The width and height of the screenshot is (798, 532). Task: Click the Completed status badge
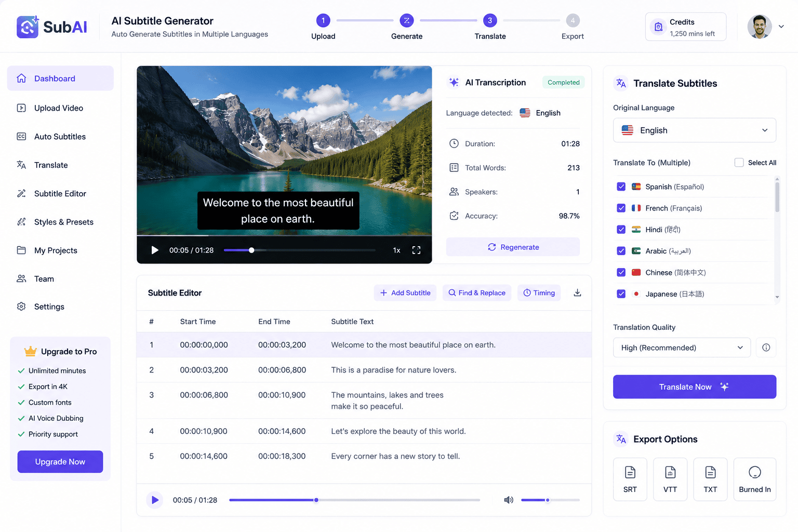[x=564, y=82]
